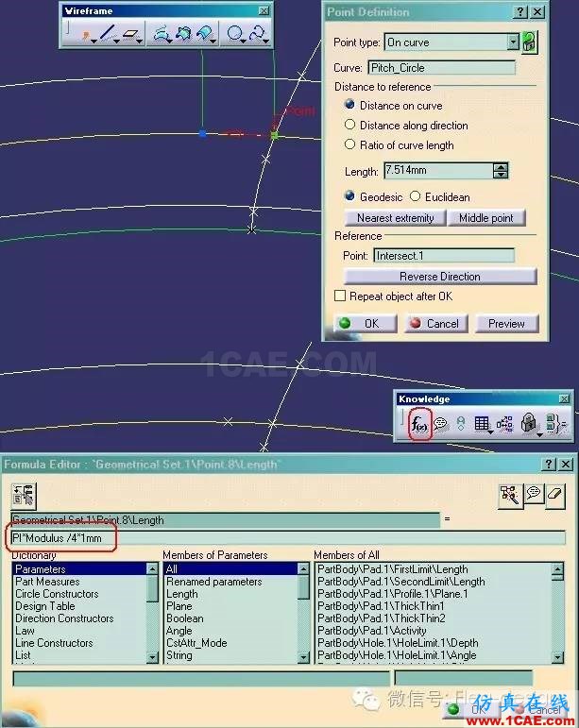Open the Formula f(x) tool in Knowledge toolbar

click(x=419, y=423)
